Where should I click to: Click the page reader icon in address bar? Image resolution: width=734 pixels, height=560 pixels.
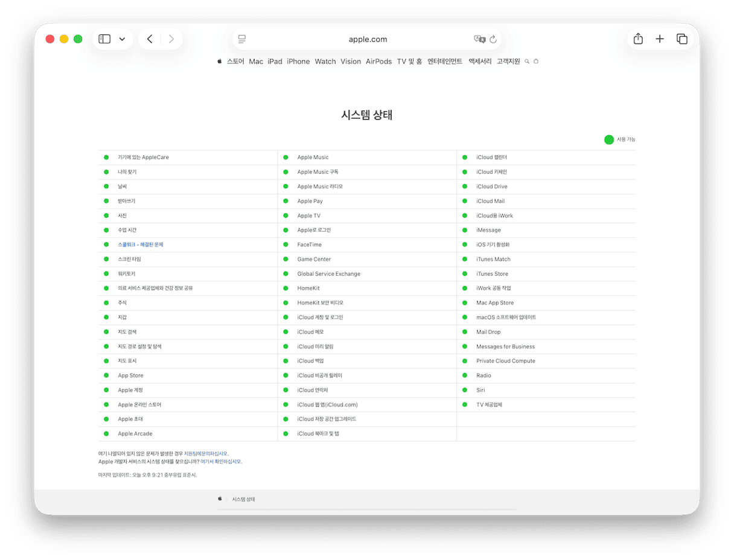pyautogui.click(x=242, y=39)
